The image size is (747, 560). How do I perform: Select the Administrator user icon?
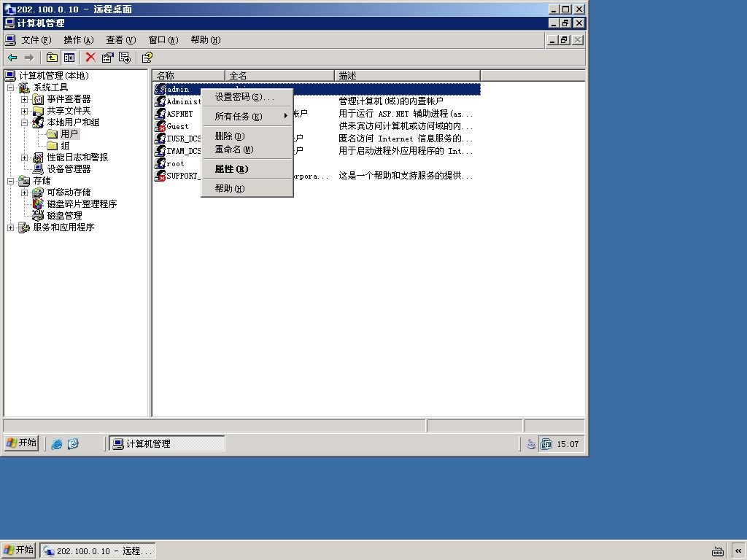[160, 101]
